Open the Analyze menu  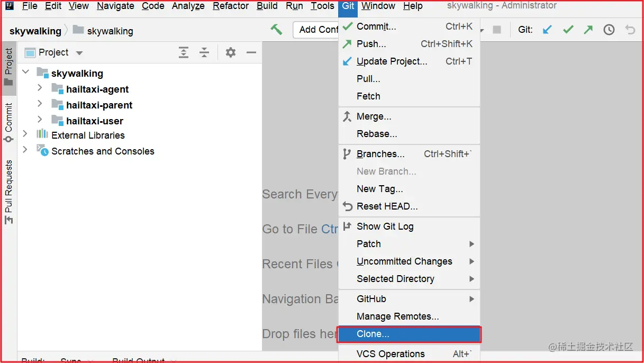pos(188,6)
